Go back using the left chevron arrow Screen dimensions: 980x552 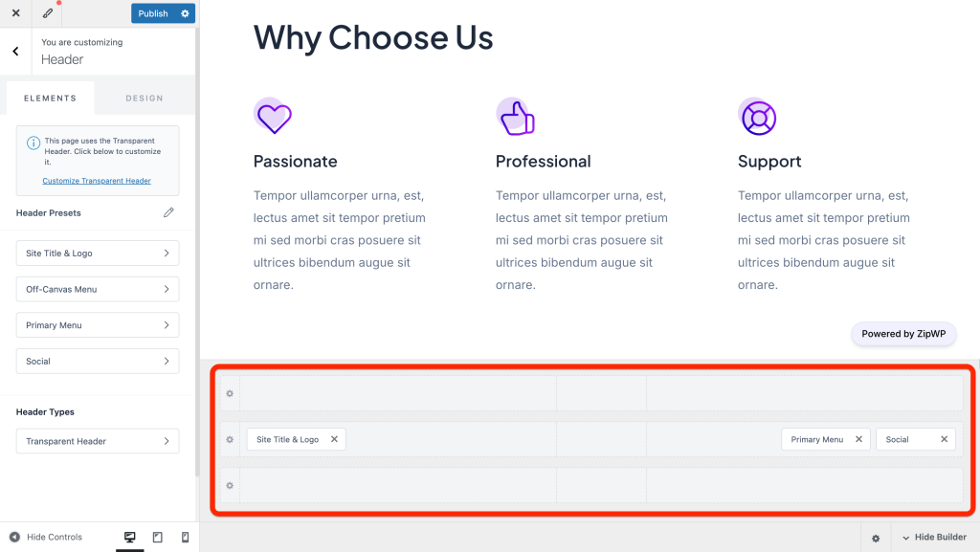(x=15, y=51)
